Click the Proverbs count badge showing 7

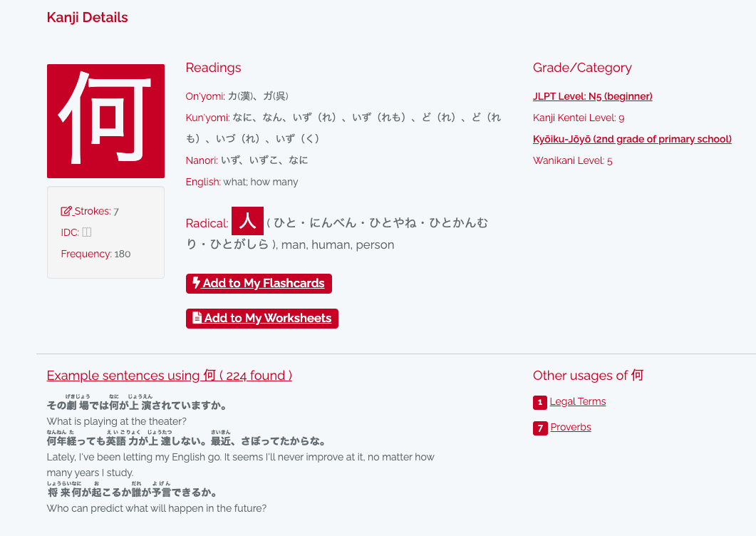(539, 428)
